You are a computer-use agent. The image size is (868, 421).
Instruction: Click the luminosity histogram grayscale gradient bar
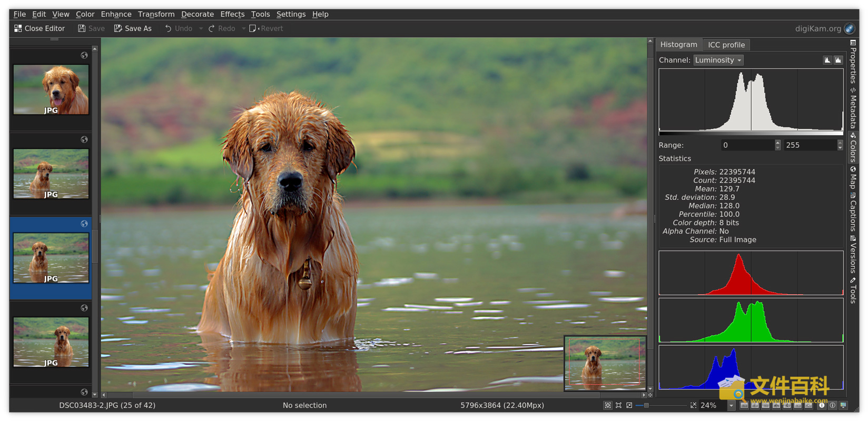(751, 134)
